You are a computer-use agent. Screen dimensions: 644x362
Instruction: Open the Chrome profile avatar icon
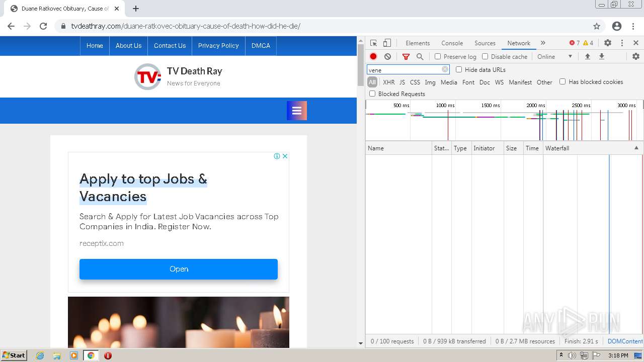tap(617, 26)
